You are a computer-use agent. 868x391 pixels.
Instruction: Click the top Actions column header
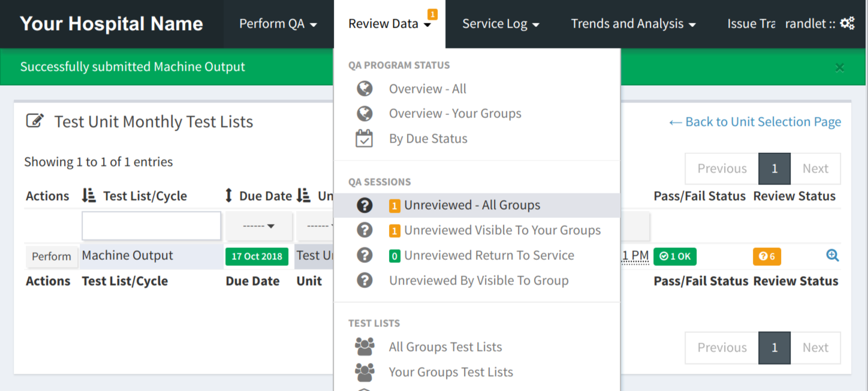tap(47, 196)
